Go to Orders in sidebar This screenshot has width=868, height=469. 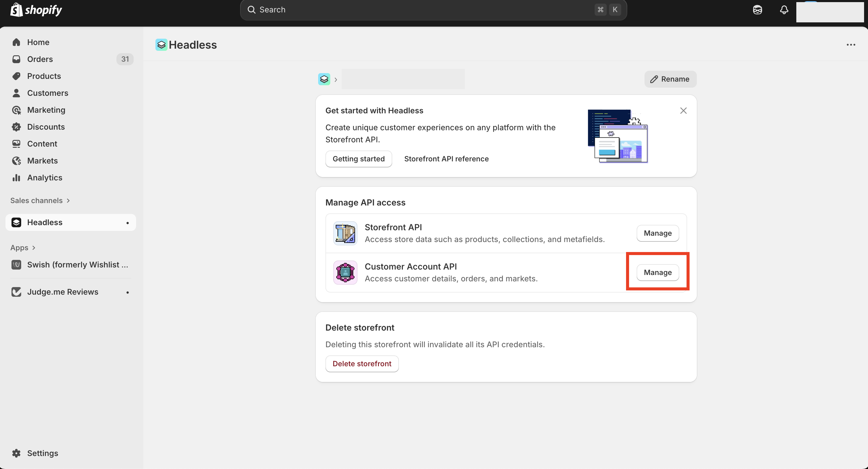point(40,59)
